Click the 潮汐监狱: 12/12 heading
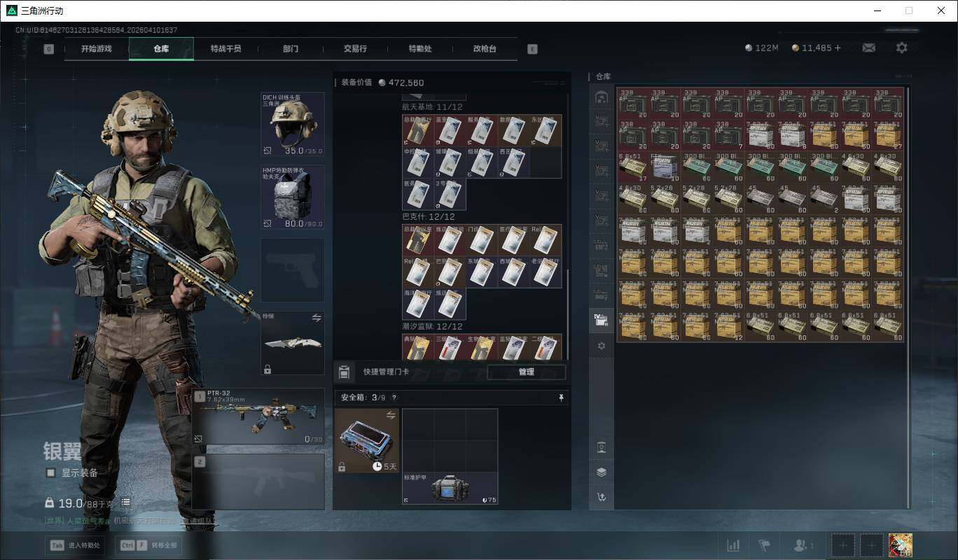Screen dimensions: 958x560 click(432, 326)
